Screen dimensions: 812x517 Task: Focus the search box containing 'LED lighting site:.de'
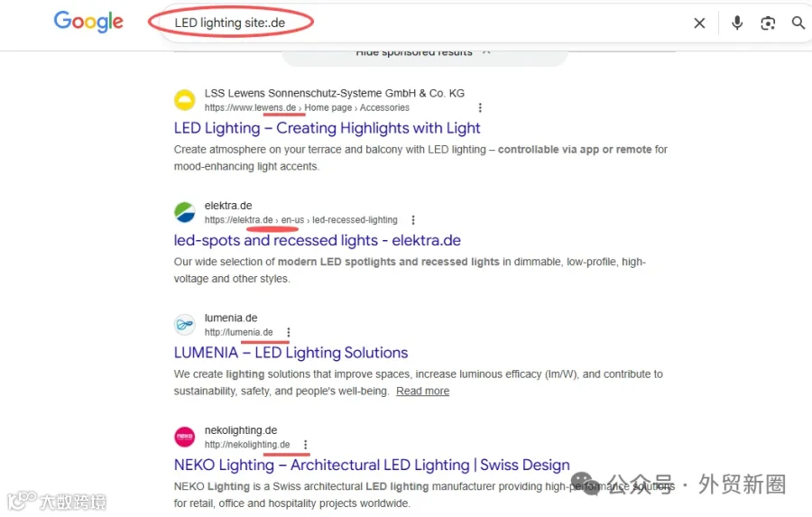425,23
